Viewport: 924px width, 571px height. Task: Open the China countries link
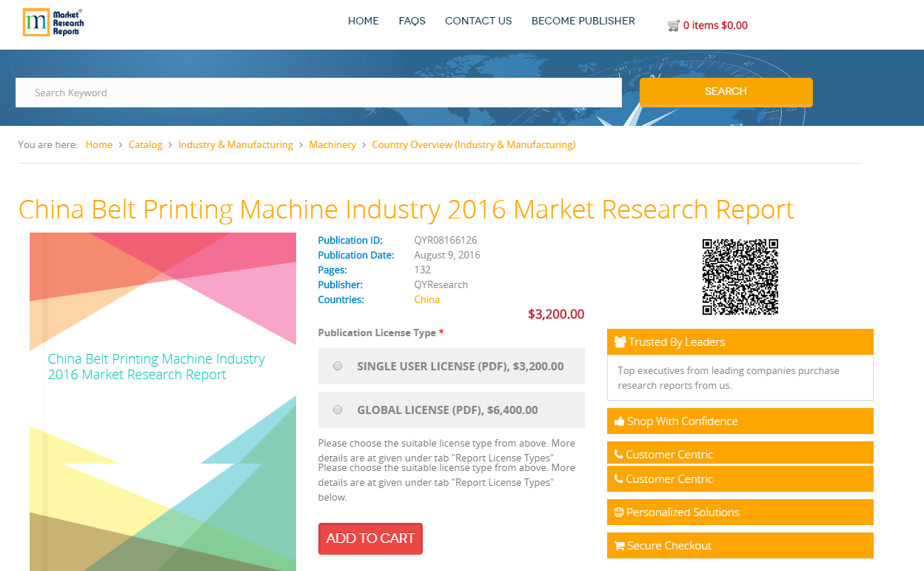tap(426, 299)
